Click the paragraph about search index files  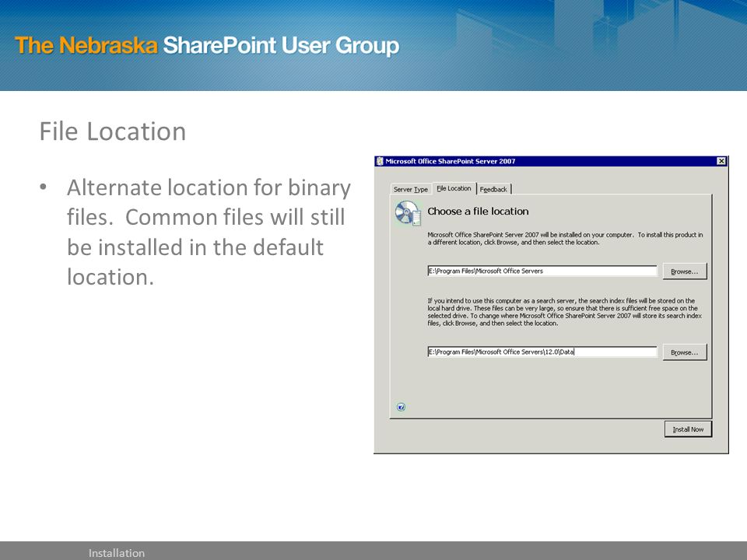pos(565,312)
